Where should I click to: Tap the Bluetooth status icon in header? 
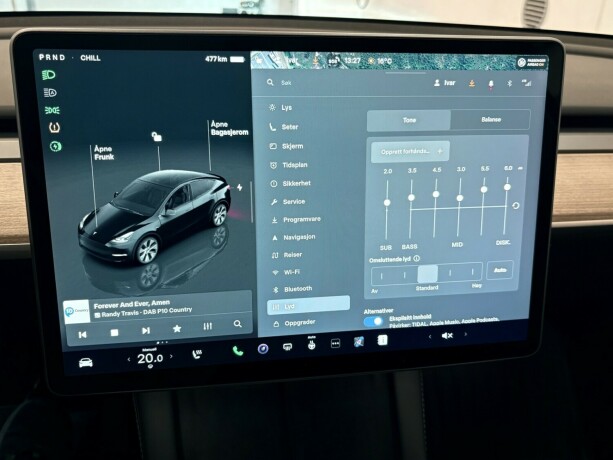[x=509, y=83]
